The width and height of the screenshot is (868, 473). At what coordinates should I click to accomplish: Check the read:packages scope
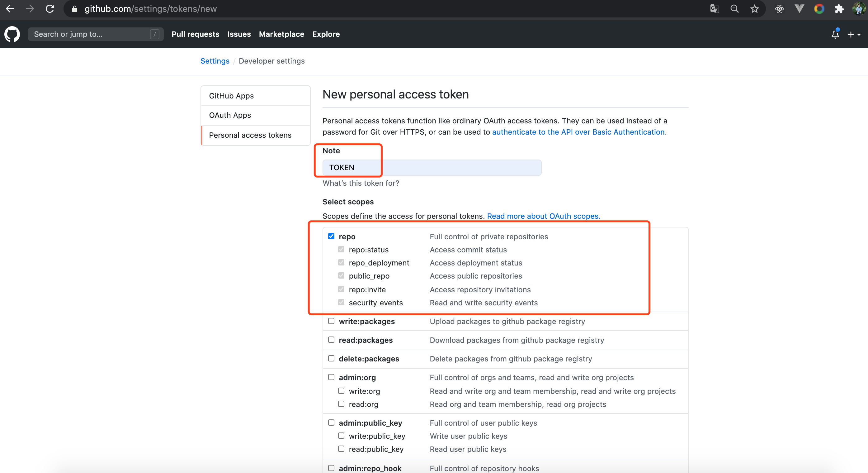tap(331, 340)
